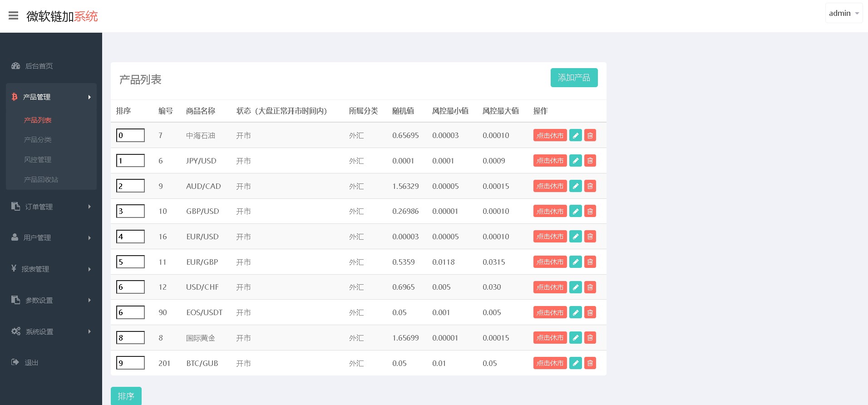This screenshot has width=868, height=405.
Task: Click the 添加产品 button
Action: tap(574, 78)
